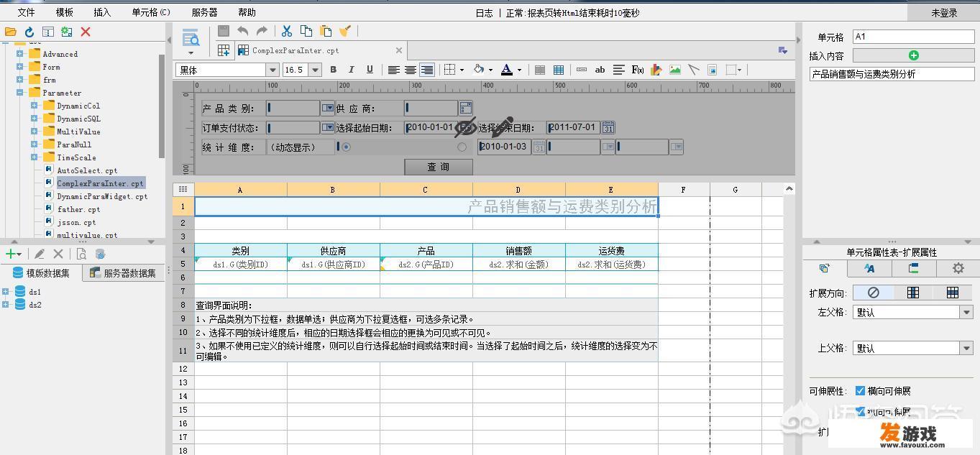Open fill color dropdown arrow

pos(490,70)
